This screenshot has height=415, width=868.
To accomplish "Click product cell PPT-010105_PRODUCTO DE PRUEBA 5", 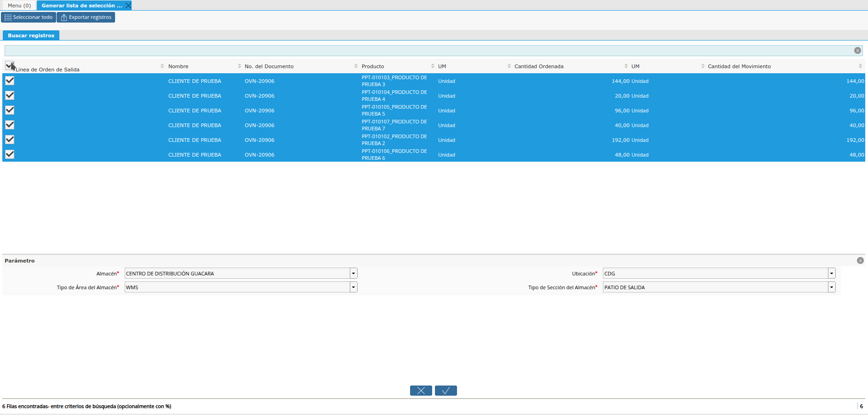I will tap(394, 111).
